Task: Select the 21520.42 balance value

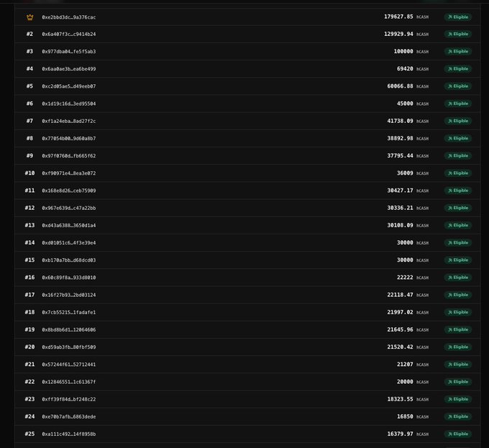Action: coord(401,347)
